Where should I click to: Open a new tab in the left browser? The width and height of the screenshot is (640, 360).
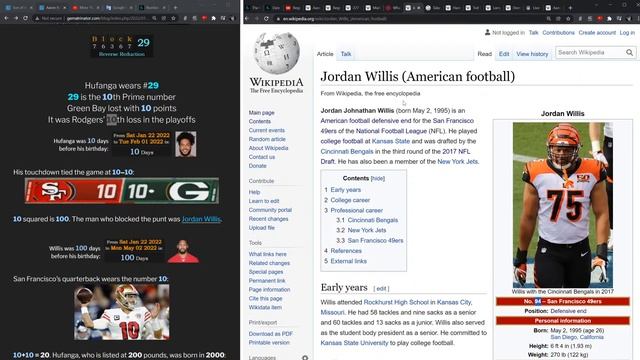[x=176, y=7]
